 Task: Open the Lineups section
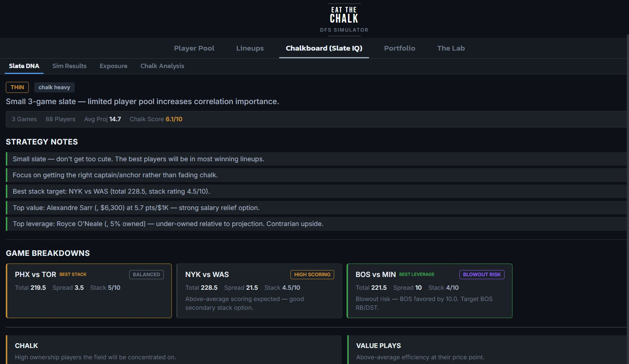(250, 48)
